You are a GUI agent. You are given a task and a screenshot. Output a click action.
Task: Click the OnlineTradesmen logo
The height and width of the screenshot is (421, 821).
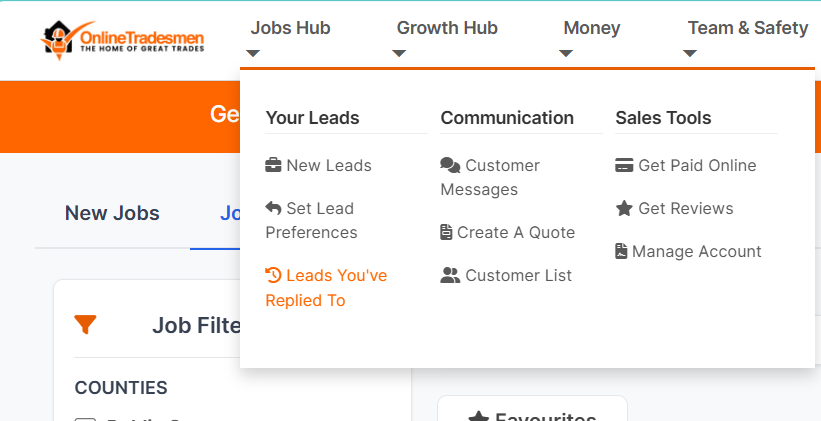point(122,40)
